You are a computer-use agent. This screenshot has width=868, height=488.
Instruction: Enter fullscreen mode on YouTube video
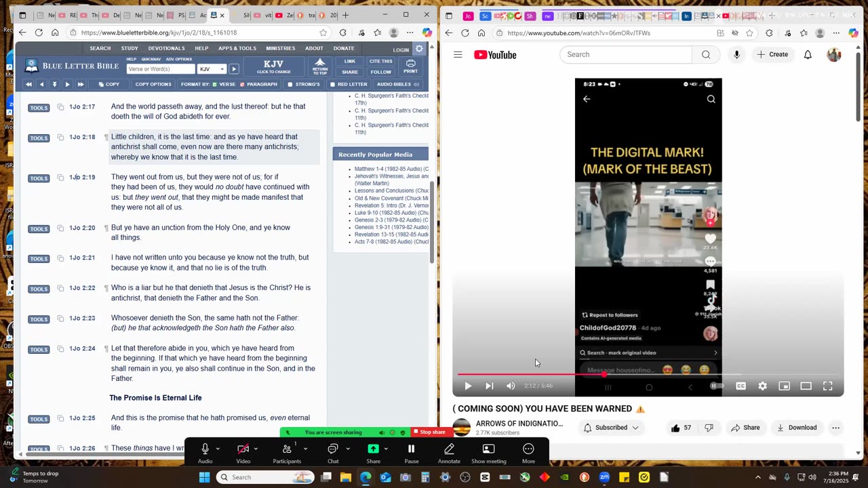tap(827, 386)
